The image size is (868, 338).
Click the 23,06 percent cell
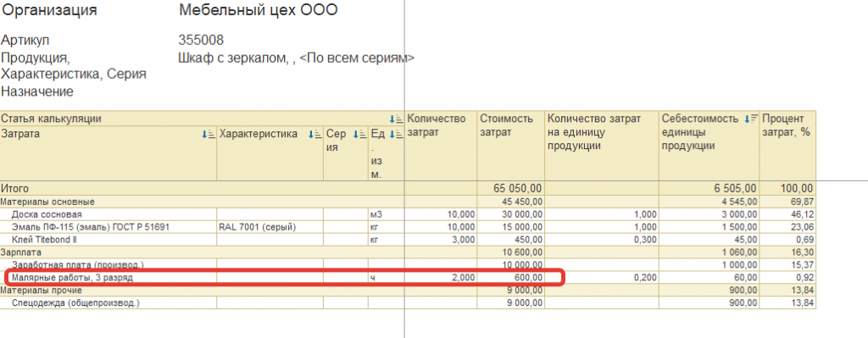click(x=787, y=227)
